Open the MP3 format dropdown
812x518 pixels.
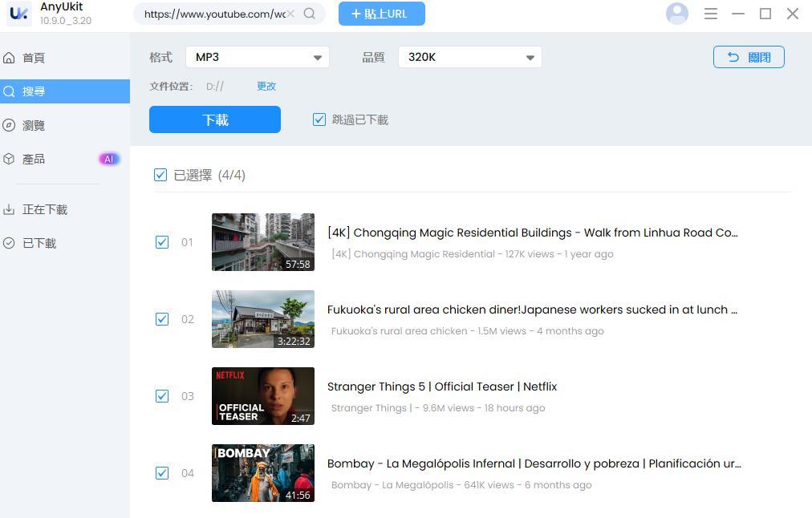(258, 57)
